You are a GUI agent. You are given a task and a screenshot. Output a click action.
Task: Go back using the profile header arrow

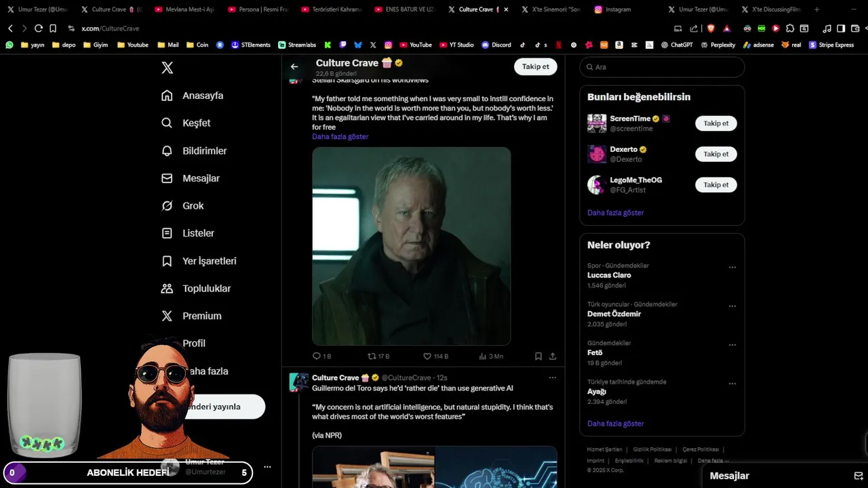(294, 66)
